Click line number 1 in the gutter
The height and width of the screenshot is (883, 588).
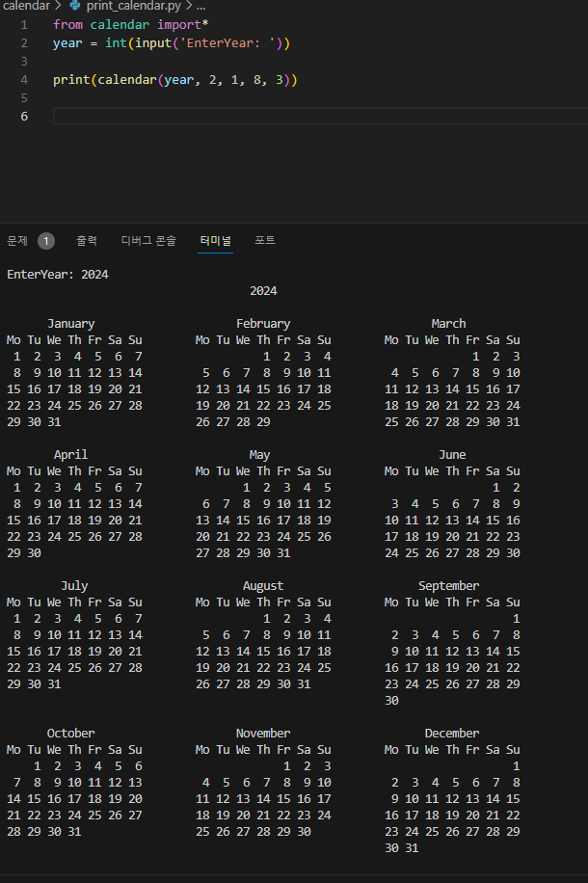point(24,25)
